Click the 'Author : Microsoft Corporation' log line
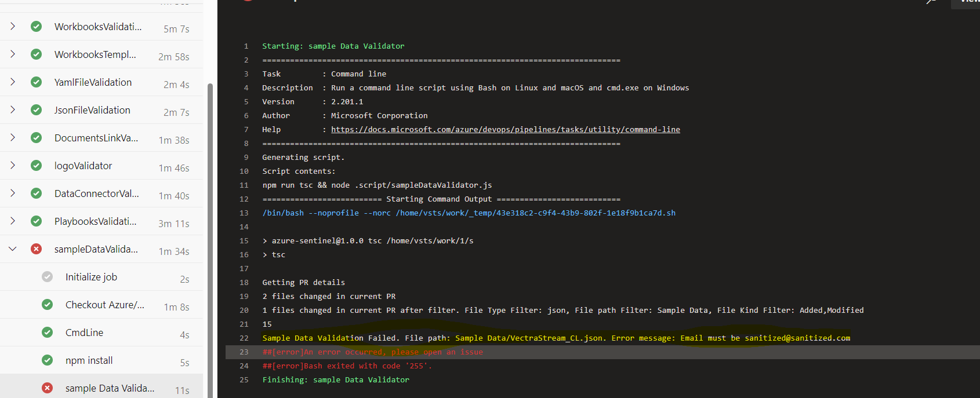Image resolution: width=980 pixels, height=398 pixels. [x=345, y=115]
